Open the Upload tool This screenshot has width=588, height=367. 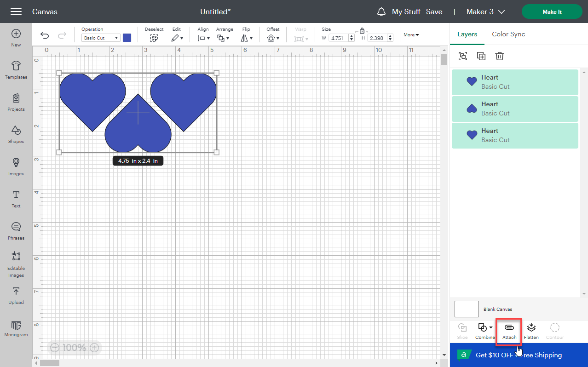coord(16,295)
